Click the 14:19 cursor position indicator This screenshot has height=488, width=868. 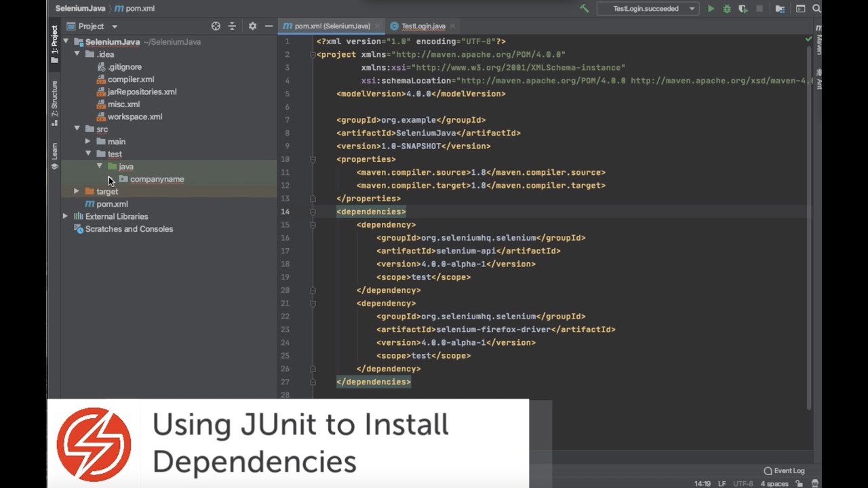tap(703, 484)
